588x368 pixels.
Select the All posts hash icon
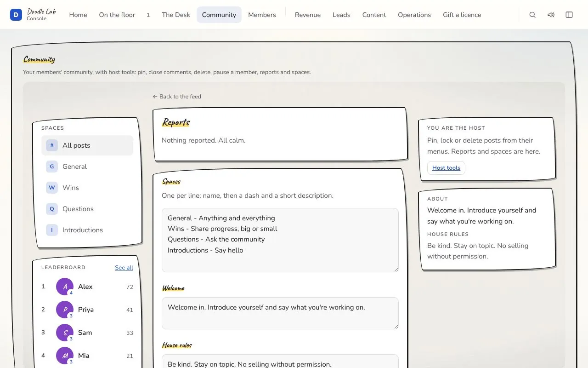coord(52,145)
